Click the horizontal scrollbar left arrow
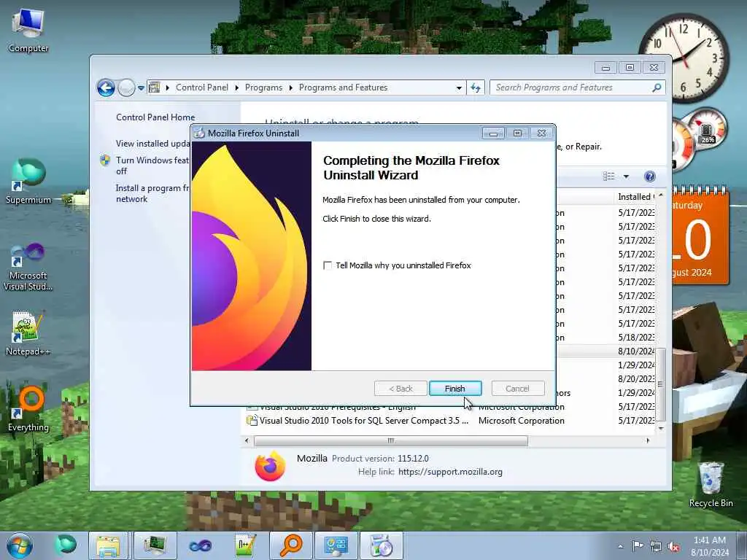 [x=247, y=441]
